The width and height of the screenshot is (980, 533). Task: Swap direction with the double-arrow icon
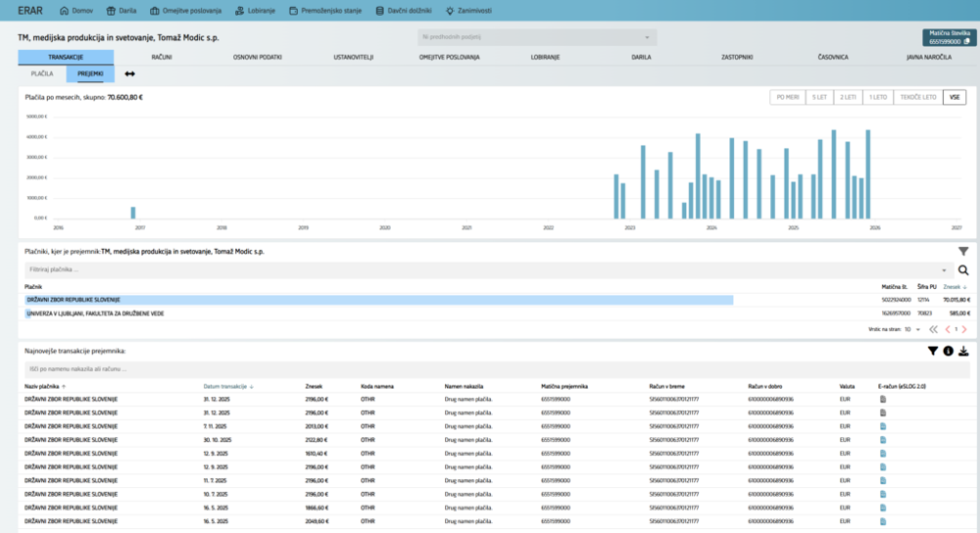[130, 73]
